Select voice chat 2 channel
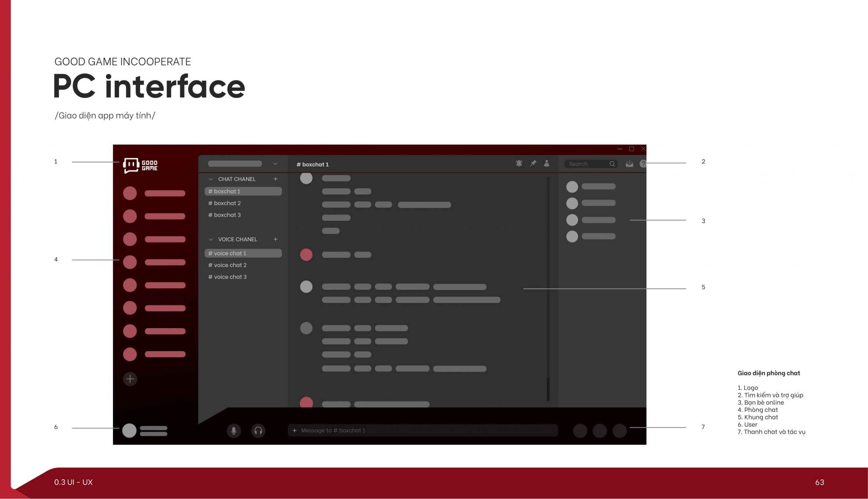The image size is (868, 499). click(229, 264)
